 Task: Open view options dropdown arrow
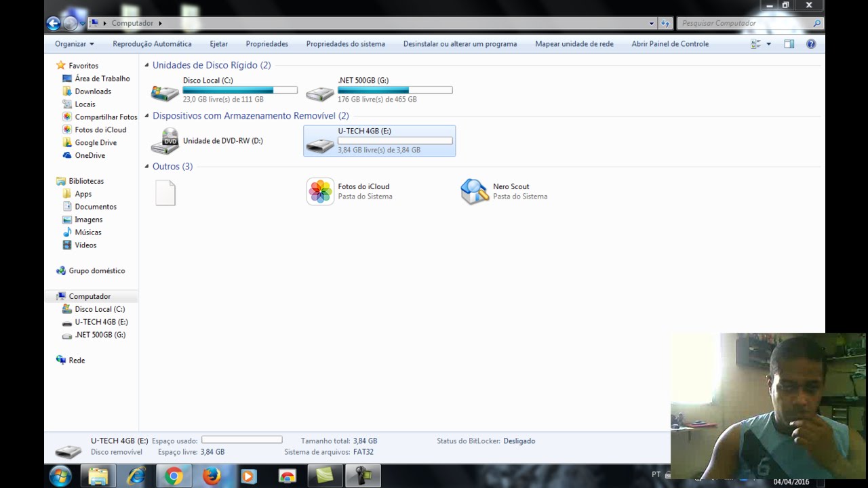(768, 44)
